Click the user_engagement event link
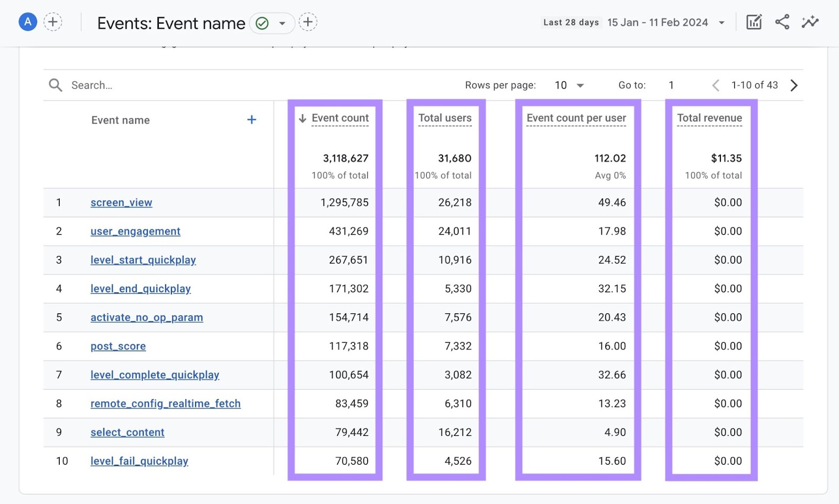The width and height of the screenshot is (839, 504). point(135,231)
